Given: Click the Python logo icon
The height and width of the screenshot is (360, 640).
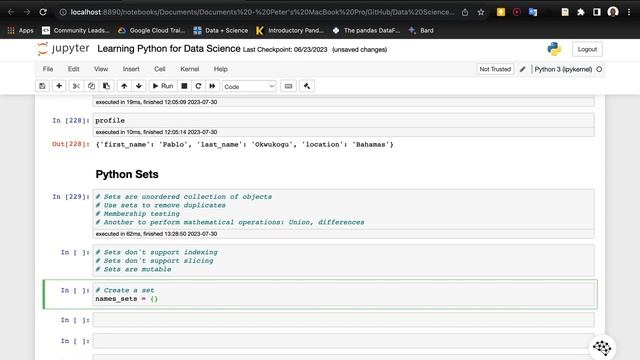Looking at the screenshot, I should click(x=554, y=49).
